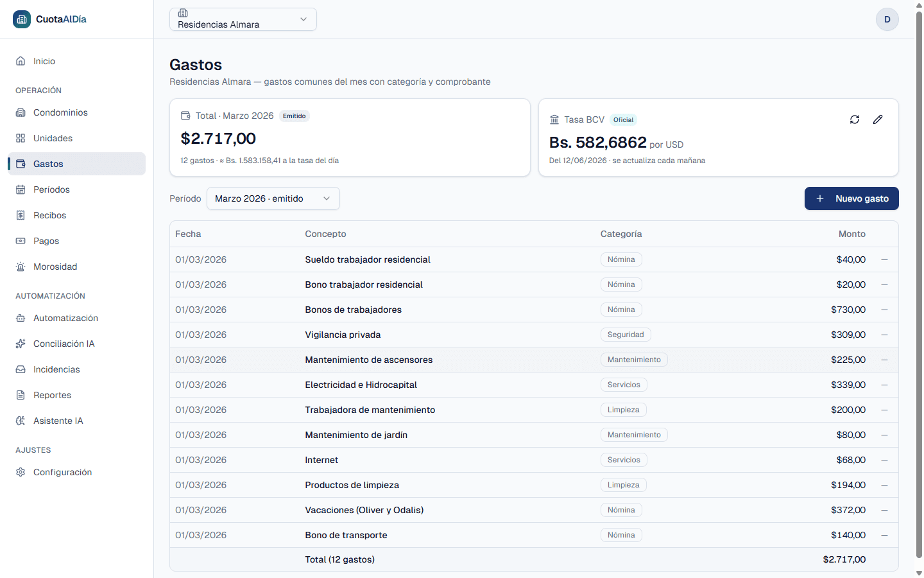The width and height of the screenshot is (924, 578).
Task: Go to Inicio in the sidebar
Action: point(77,61)
